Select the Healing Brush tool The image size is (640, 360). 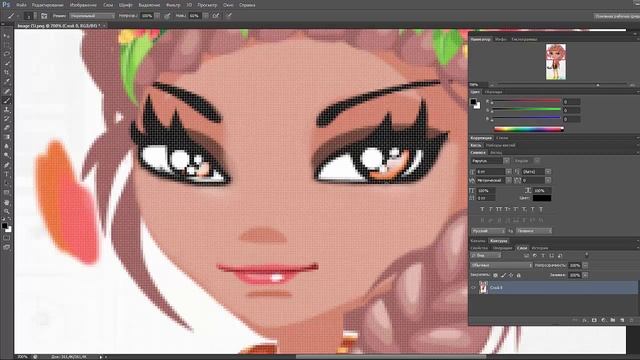(x=7, y=91)
